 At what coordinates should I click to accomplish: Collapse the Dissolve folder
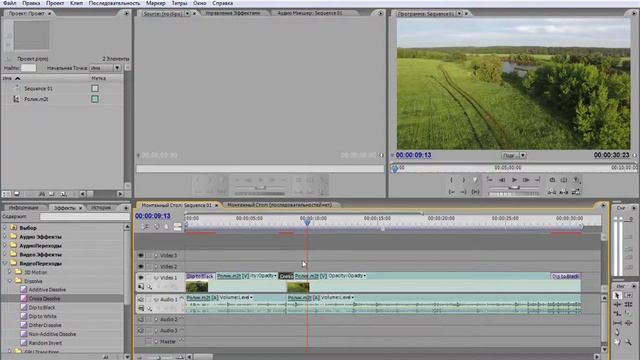(x=10, y=281)
